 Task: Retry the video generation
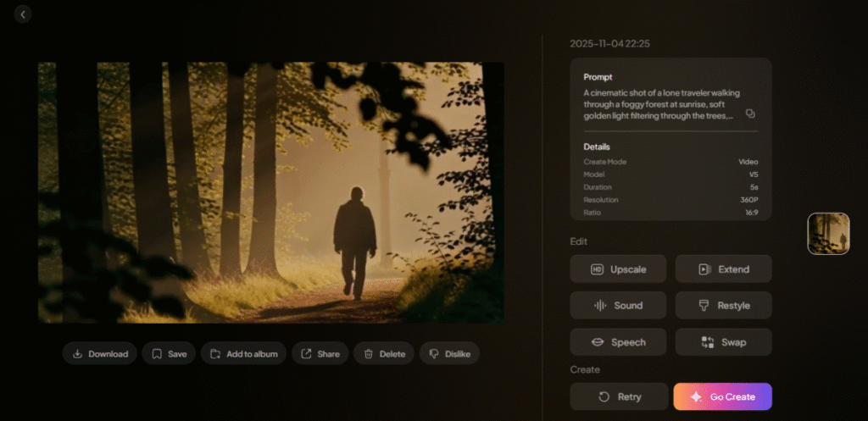click(618, 396)
